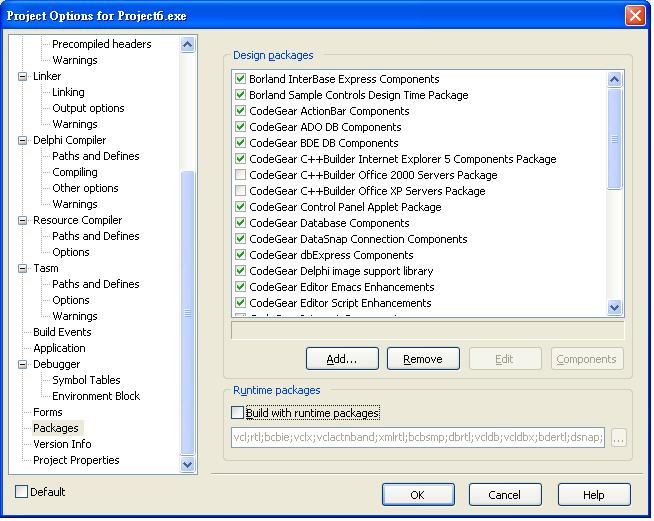The image size is (654, 521).
Task: Select Compiling under Delphi Compiler
Action: tap(75, 172)
